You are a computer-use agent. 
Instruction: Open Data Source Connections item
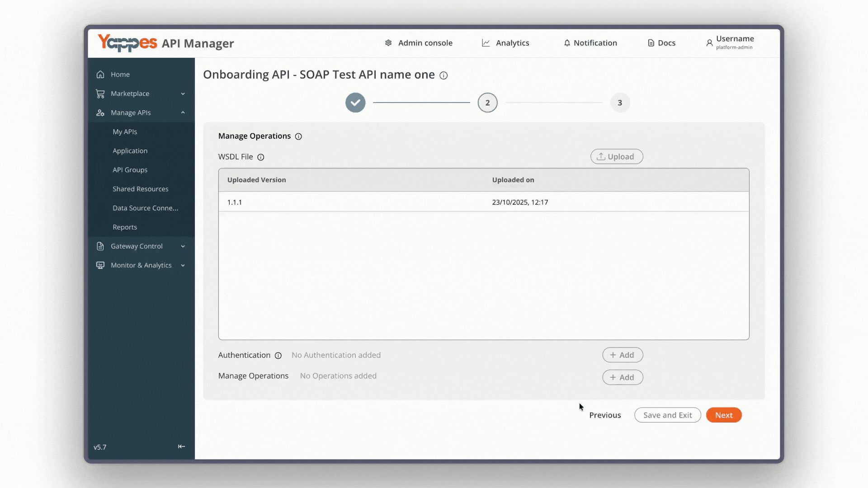point(145,208)
